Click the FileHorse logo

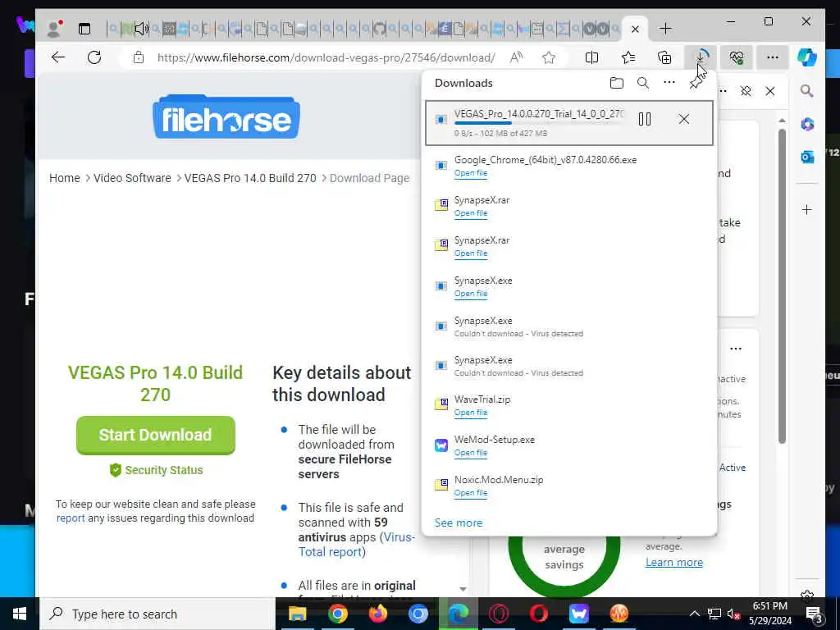click(226, 116)
